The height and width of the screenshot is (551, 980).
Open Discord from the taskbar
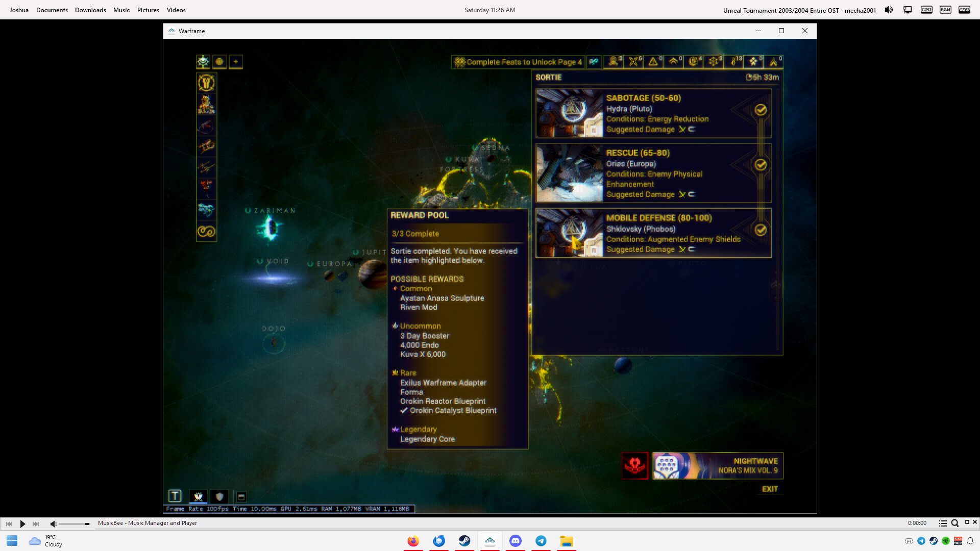click(x=516, y=541)
